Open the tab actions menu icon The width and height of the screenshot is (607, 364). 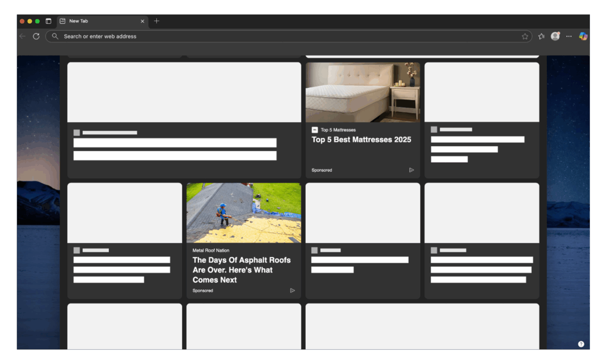(x=49, y=21)
